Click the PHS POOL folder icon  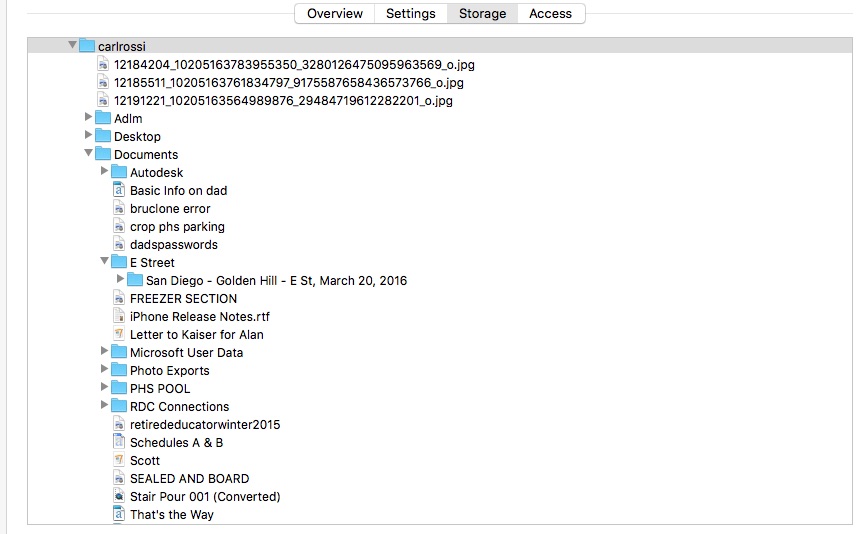click(x=118, y=388)
